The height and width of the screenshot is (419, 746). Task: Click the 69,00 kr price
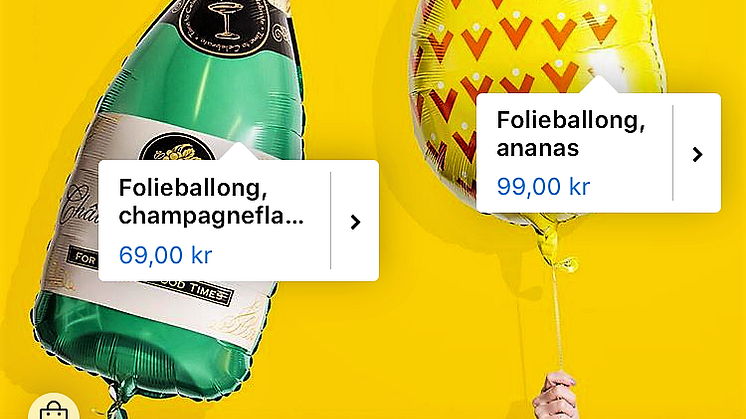165,255
